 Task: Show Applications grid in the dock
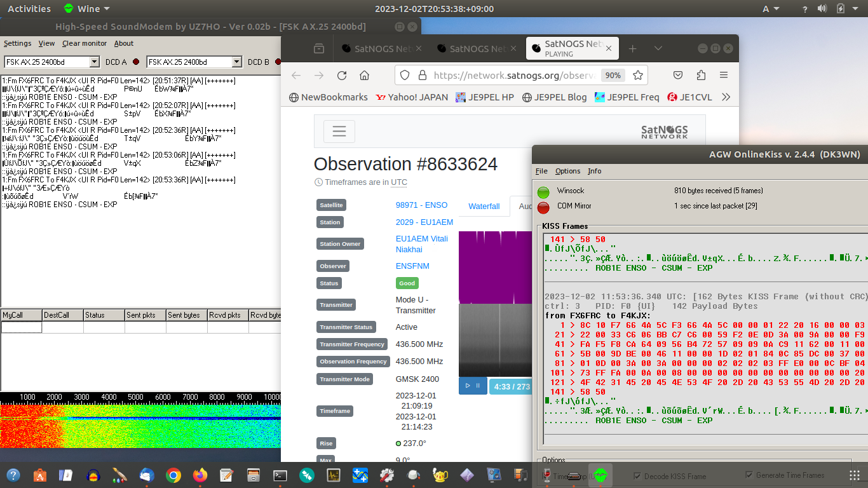pyautogui.click(x=855, y=475)
